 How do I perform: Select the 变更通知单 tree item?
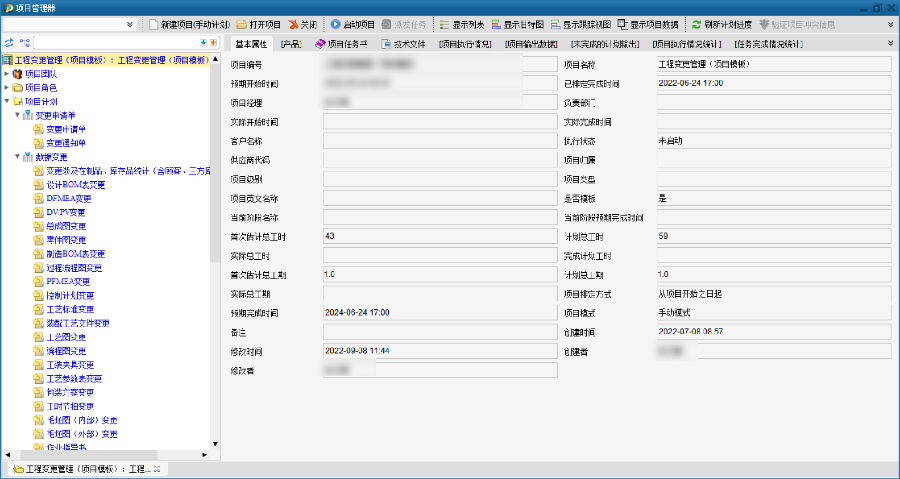click(x=66, y=143)
